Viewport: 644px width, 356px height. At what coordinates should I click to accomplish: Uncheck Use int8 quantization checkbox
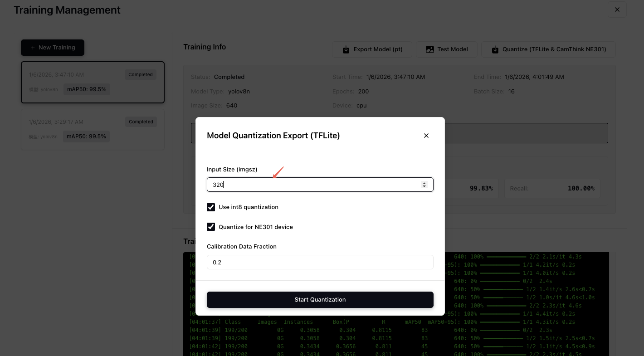pos(211,207)
